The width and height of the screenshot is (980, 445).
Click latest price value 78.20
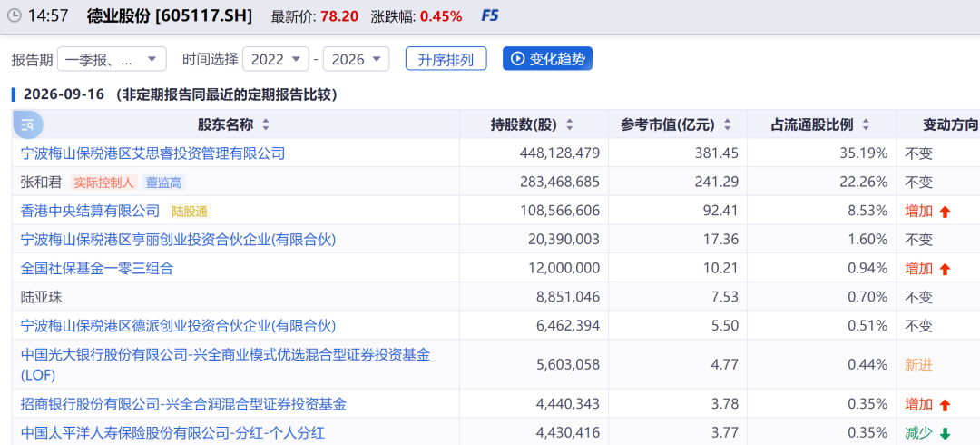(339, 16)
